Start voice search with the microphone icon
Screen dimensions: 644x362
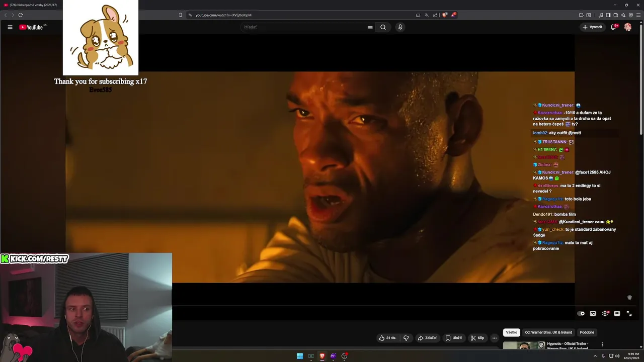click(x=400, y=27)
